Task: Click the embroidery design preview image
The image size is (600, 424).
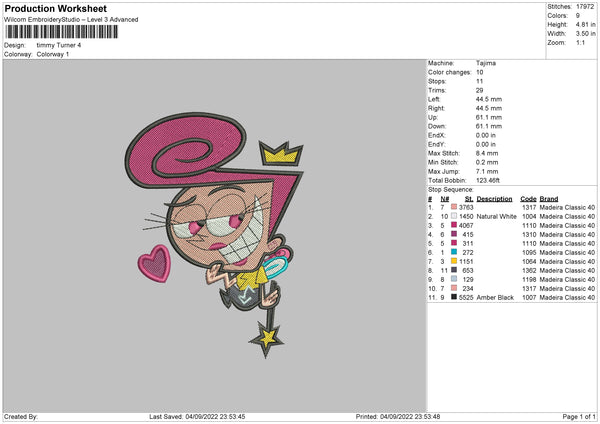Action: (215, 235)
